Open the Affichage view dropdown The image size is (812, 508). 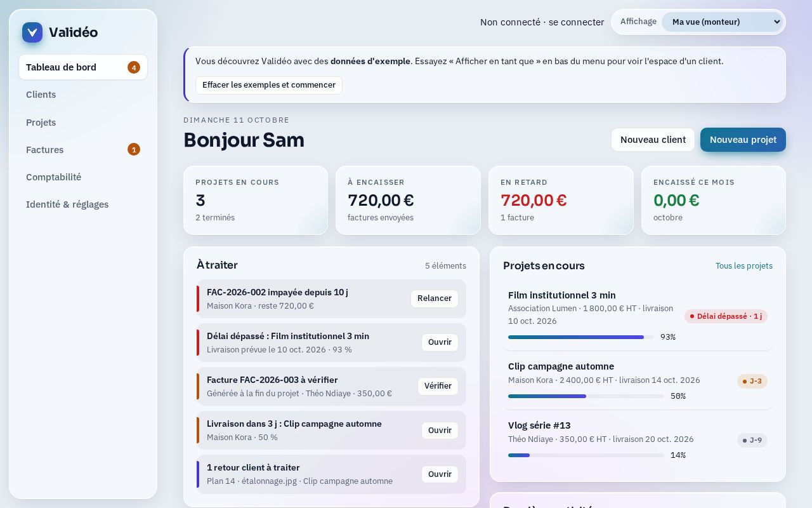click(x=722, y=22)
